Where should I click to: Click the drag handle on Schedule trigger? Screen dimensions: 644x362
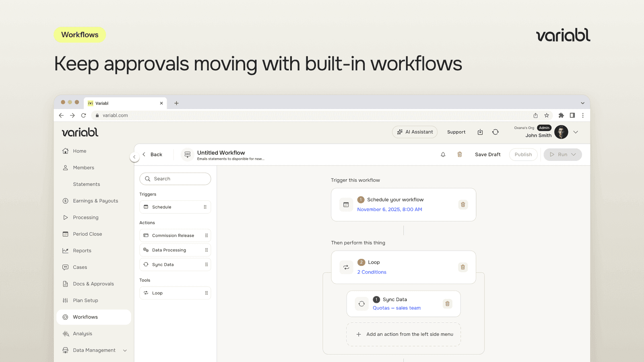[x=205, y=207]
